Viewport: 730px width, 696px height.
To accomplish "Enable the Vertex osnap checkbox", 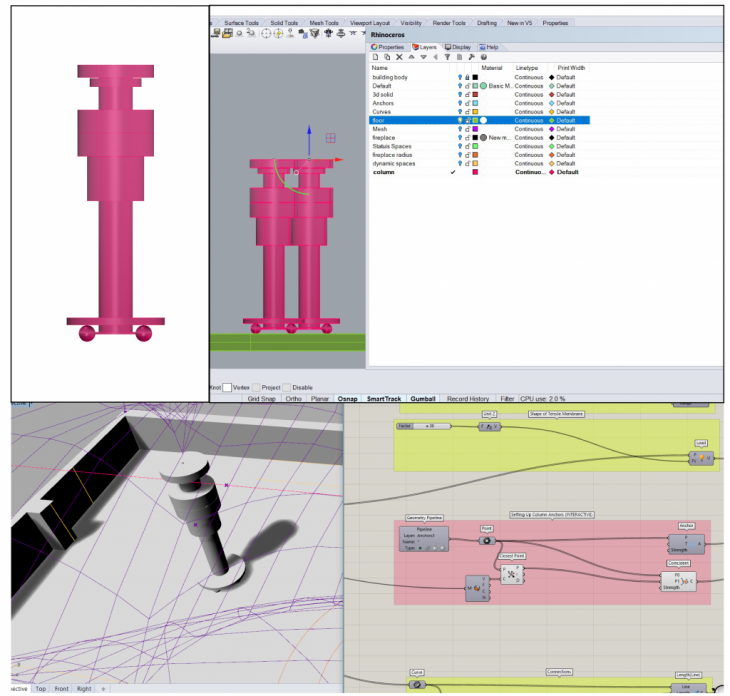I will [228, 387].
